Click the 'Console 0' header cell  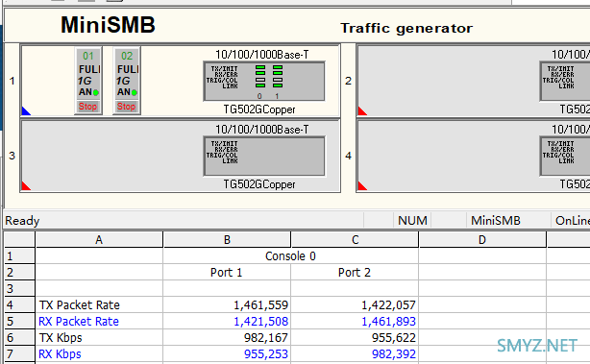point(290,255)
